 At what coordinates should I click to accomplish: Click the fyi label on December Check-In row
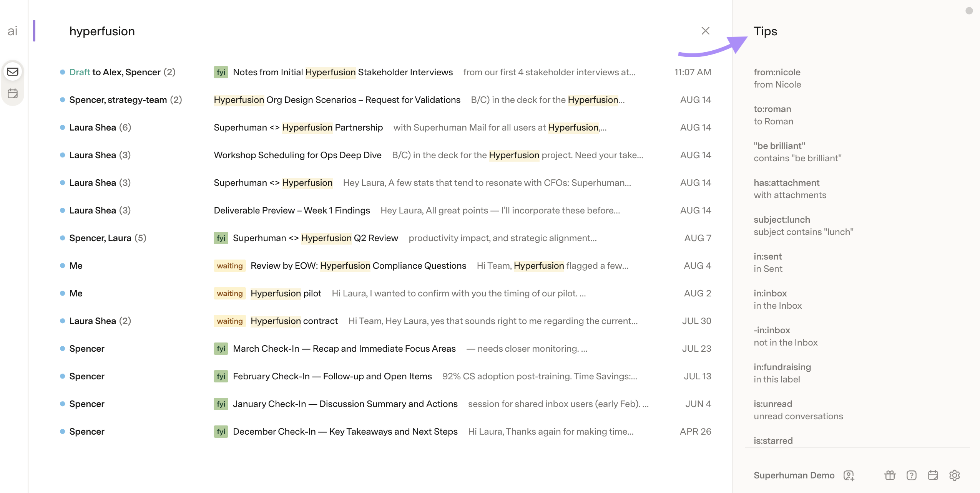(x=221, y=432)
